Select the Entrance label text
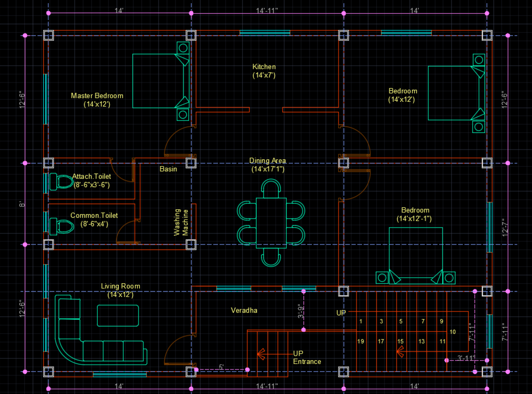This screenshot has height=394, width=532. click(307, 361)
